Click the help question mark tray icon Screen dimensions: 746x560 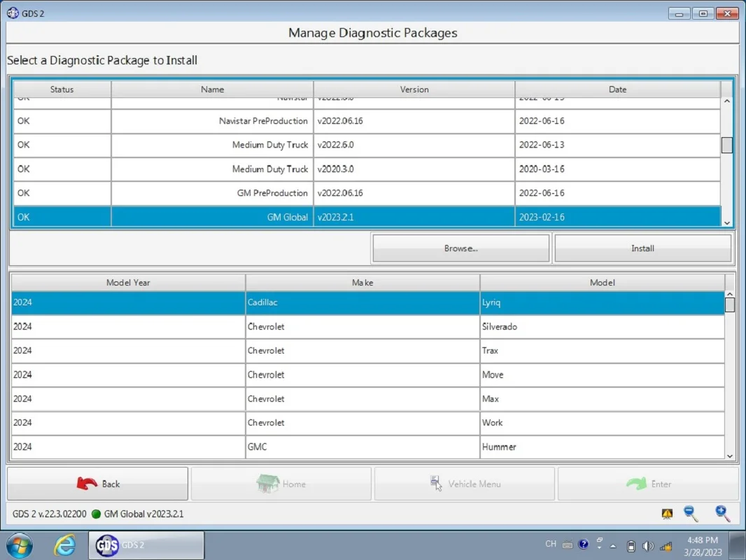583,545
